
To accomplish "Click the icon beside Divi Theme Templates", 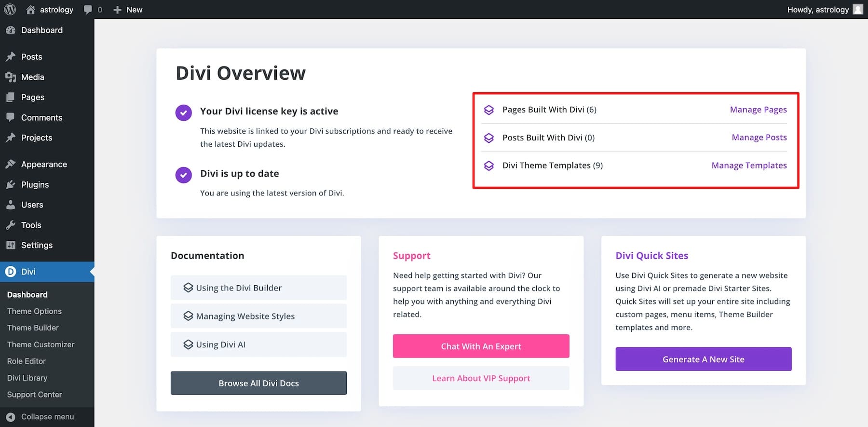I will 488,166.
